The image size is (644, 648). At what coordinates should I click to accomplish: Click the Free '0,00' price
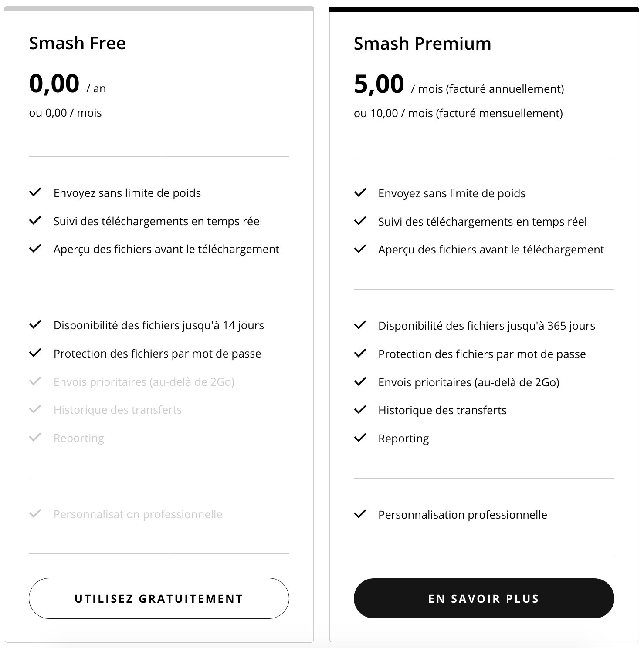(x=54, y=84)
